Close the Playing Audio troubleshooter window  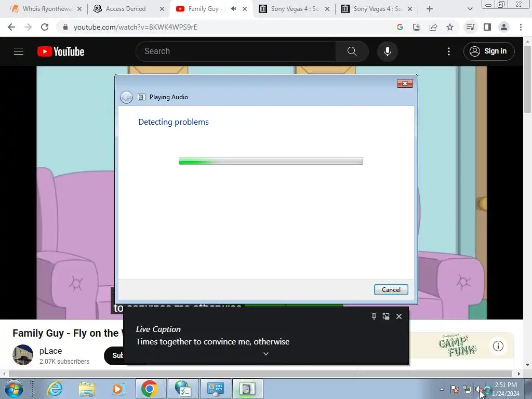click(405, 84)
